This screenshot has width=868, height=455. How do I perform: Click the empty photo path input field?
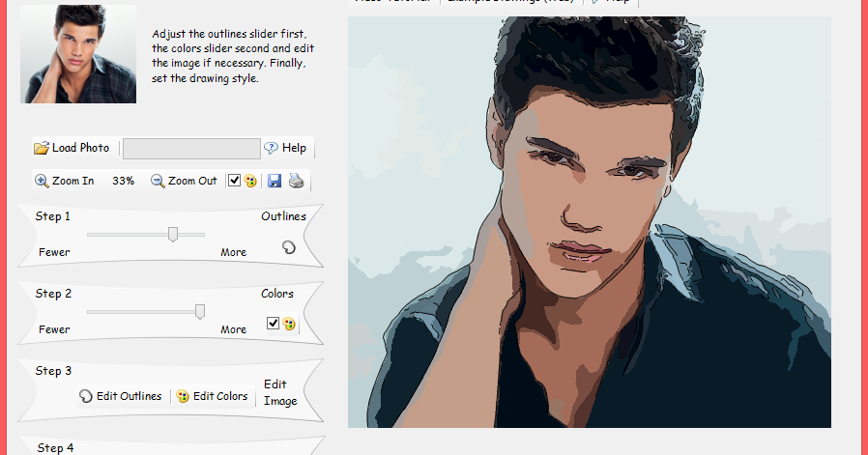191,149
